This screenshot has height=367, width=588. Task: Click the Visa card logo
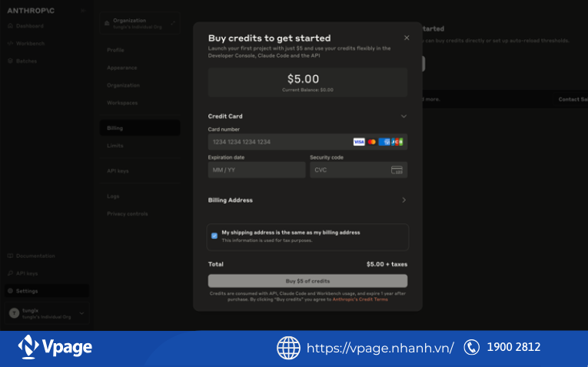click(x=359, y=142)
